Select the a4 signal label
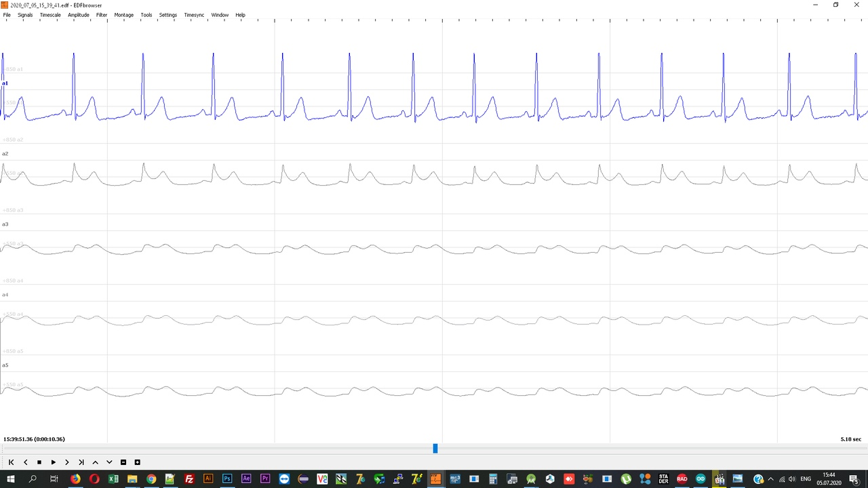 click(x=5, y=295)
